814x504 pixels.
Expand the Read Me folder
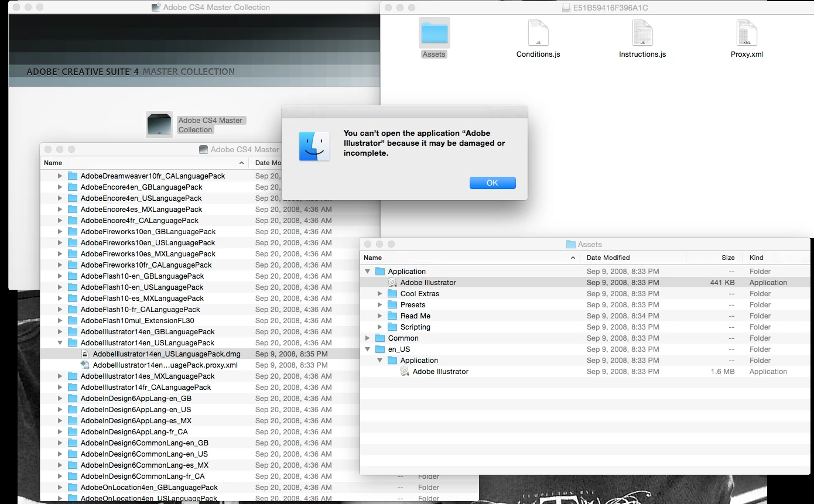[x=380, y=316]
